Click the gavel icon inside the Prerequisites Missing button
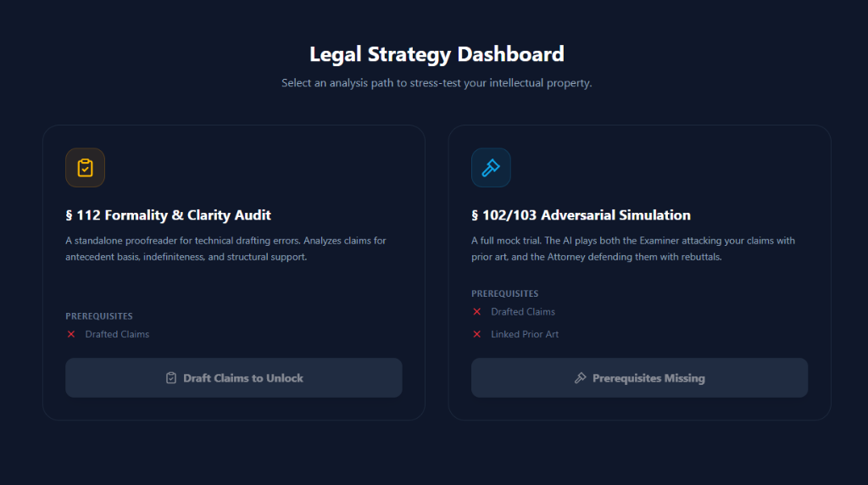 pos(580,378)
